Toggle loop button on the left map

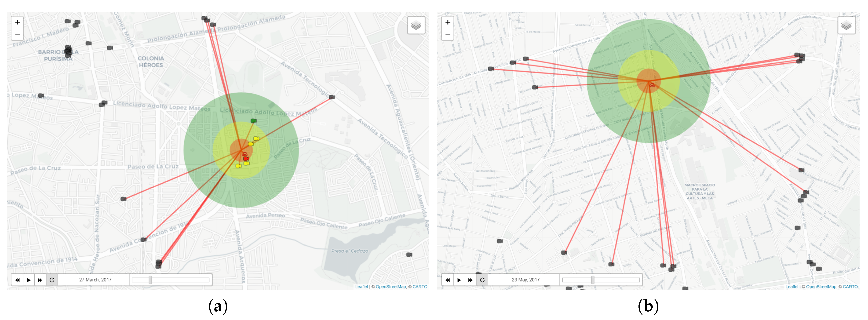pyautogui.click(x=52, y=280)
